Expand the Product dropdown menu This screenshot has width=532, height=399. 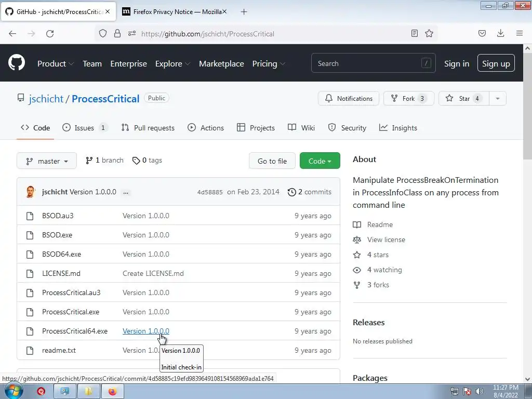tap(56, 64)
